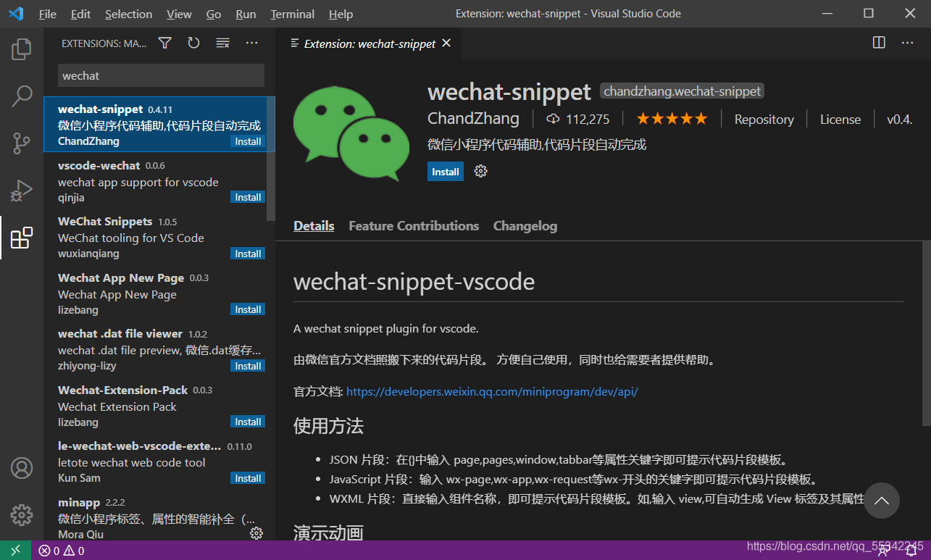Refresh the extensions list
Image resolution: width=931 pixels, height=560 pixels.
click(x=193, y=43)
